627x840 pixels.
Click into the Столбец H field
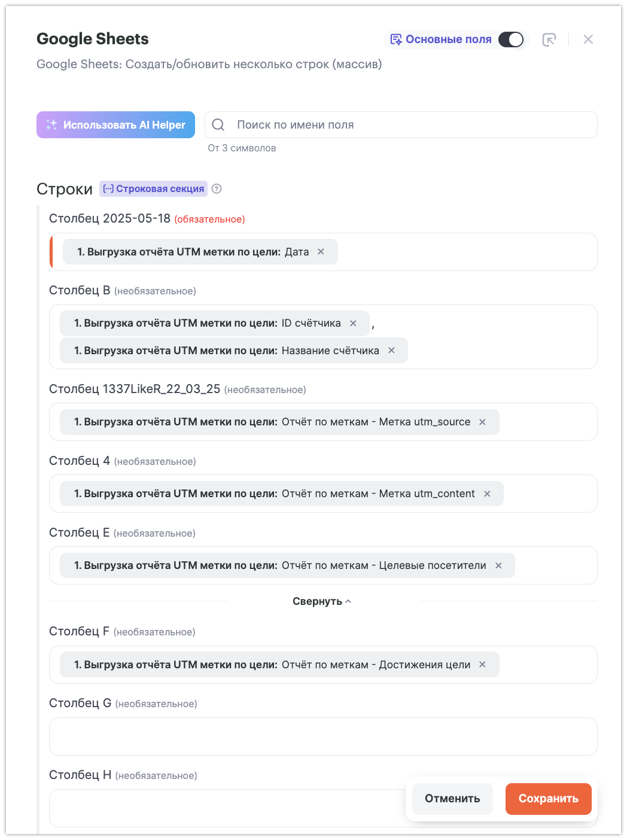click(x=227, y=808)
